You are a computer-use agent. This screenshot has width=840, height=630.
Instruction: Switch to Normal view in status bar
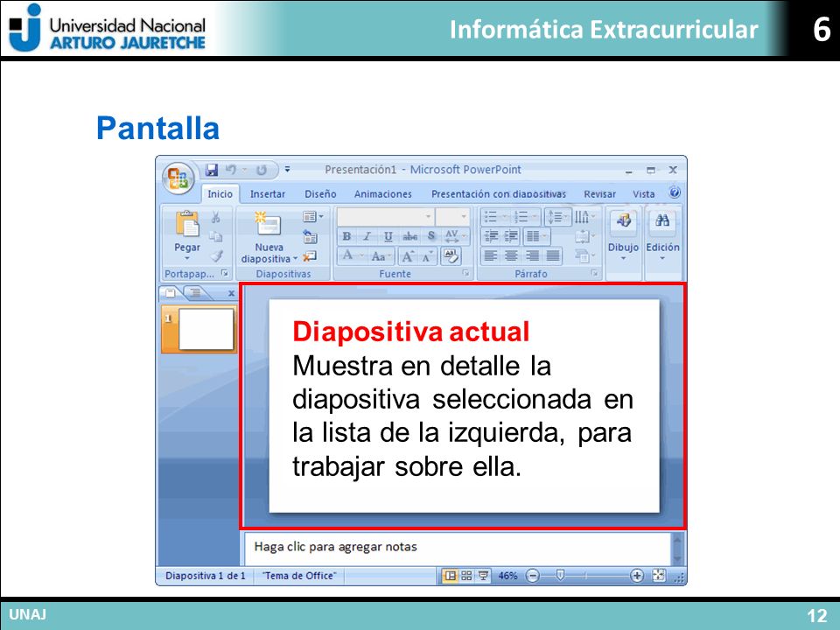450,576
